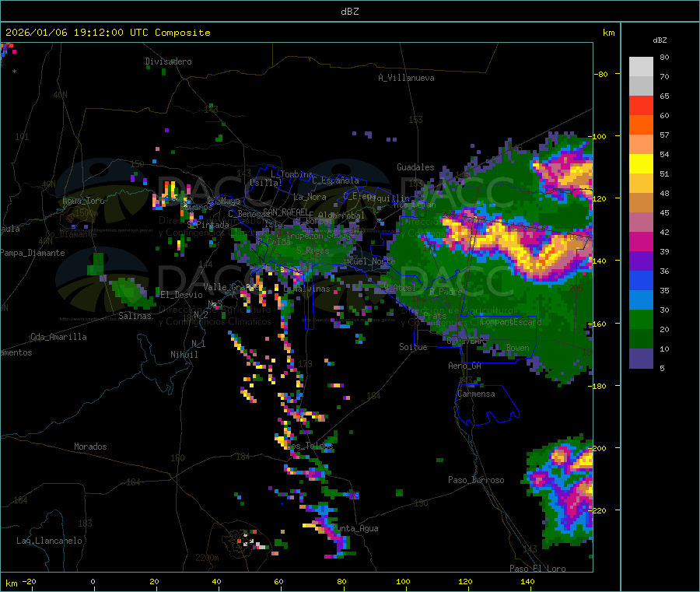Click the Punta_Agua place label
The width and height of the screenshot is (700, 592).
pyautogui.click(x=355, y=528)
